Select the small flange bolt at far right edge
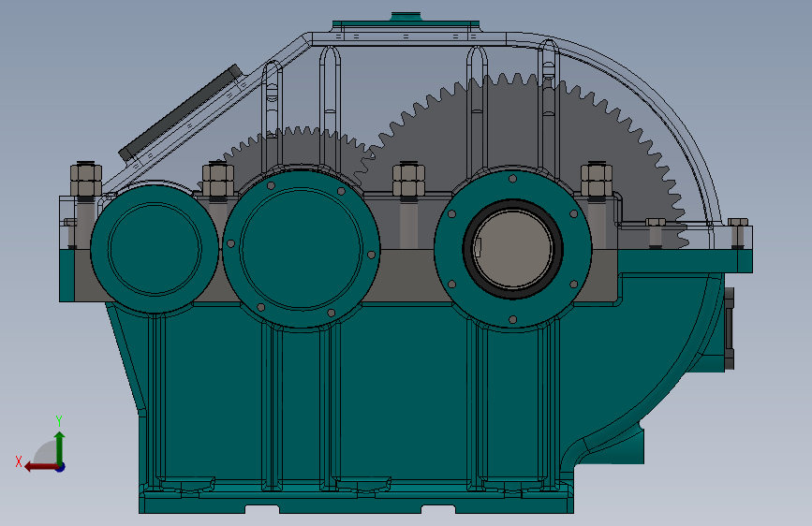 point(738,233)
